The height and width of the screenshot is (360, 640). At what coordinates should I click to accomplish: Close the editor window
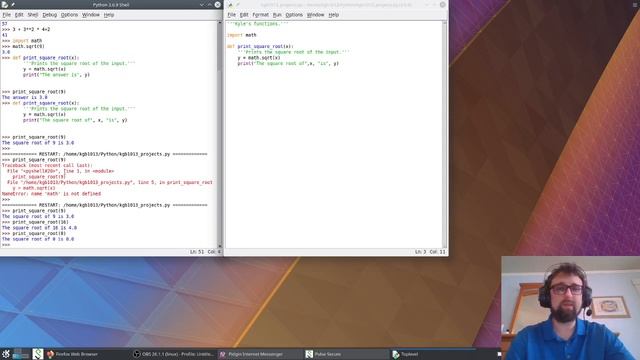coord(443,4)
